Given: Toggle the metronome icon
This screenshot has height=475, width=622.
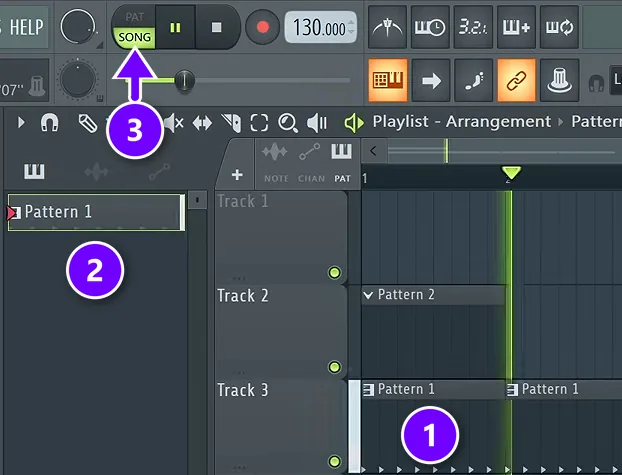Looking at the screenshot, I should (387, 27).
